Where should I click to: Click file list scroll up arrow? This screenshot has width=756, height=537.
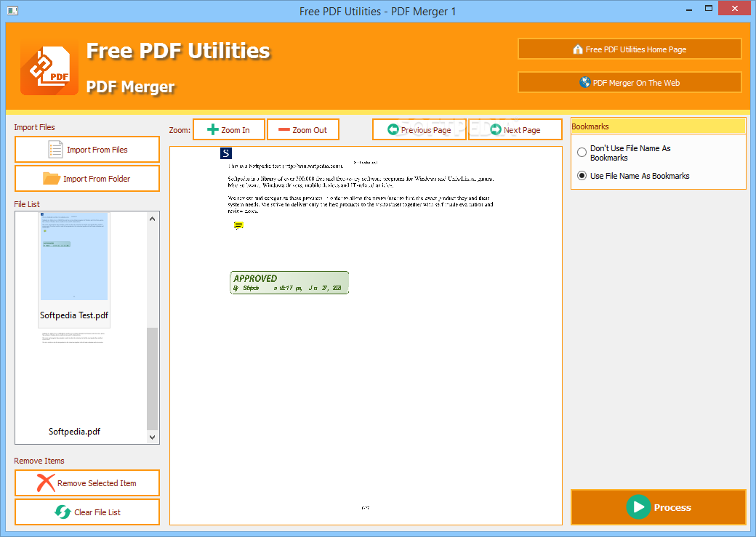(153, 219)
